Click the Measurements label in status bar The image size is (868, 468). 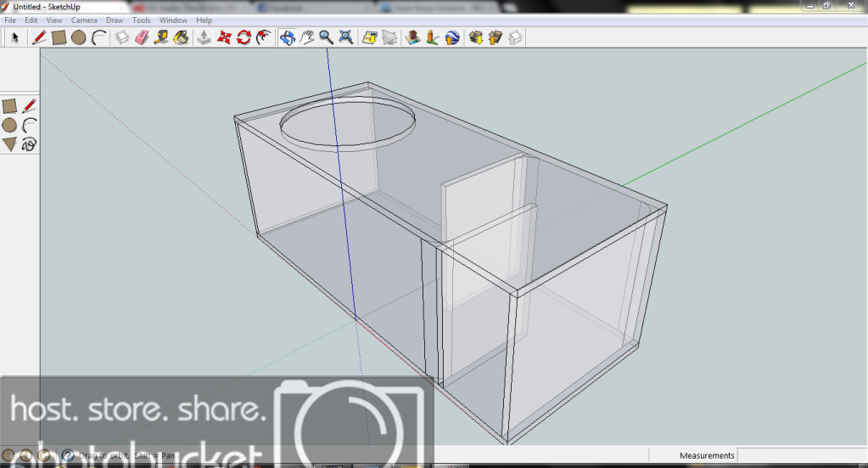(707, 455)
